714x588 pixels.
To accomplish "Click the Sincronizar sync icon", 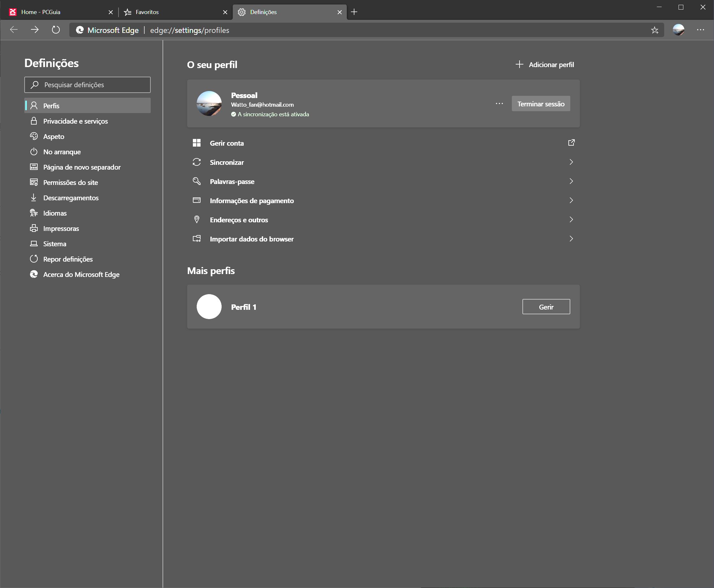I will 197,162.
